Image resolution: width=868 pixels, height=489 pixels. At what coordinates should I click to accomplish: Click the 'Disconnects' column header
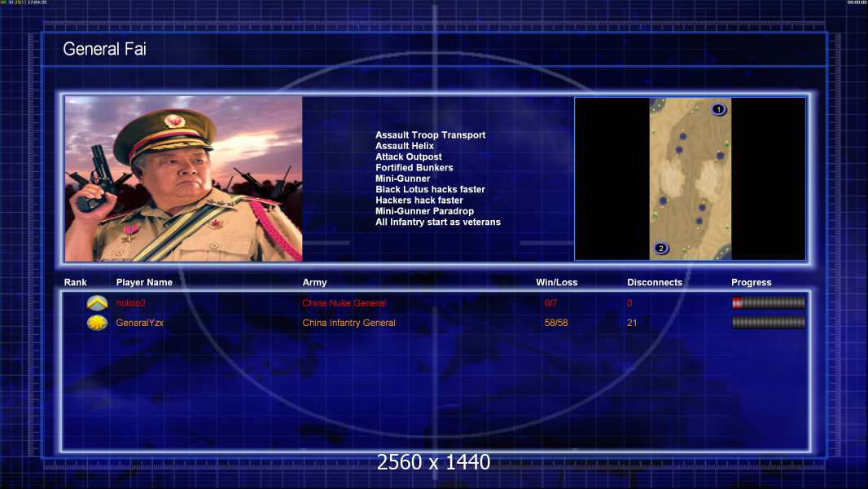(655, 283)
